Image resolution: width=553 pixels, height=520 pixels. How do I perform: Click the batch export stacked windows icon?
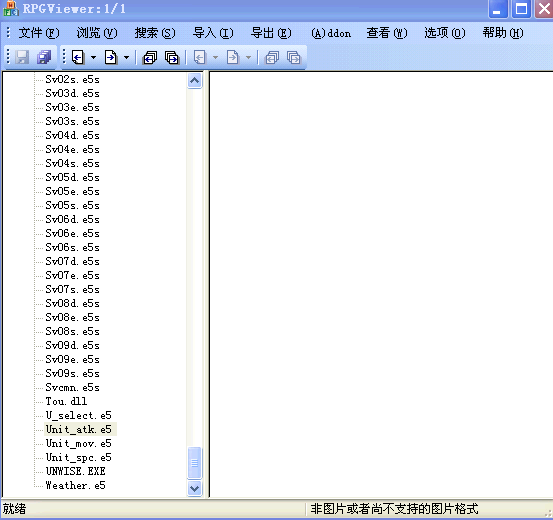coord(172,57)
